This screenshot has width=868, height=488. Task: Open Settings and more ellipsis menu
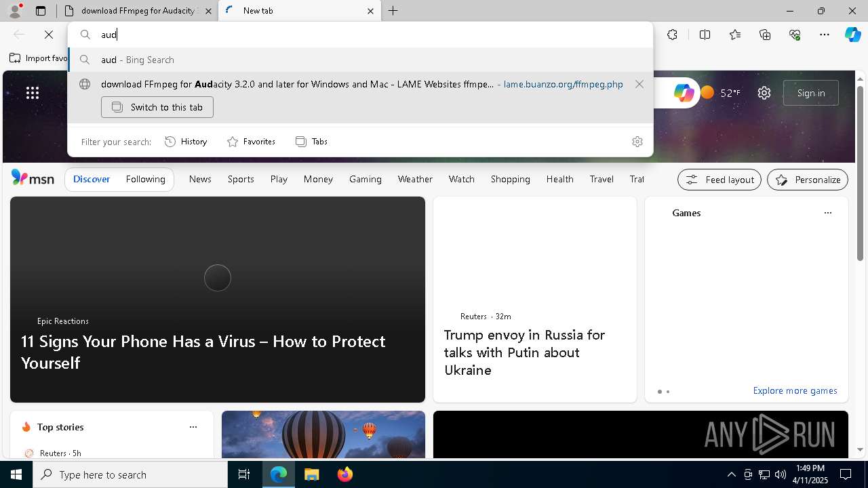coord(825,35)
